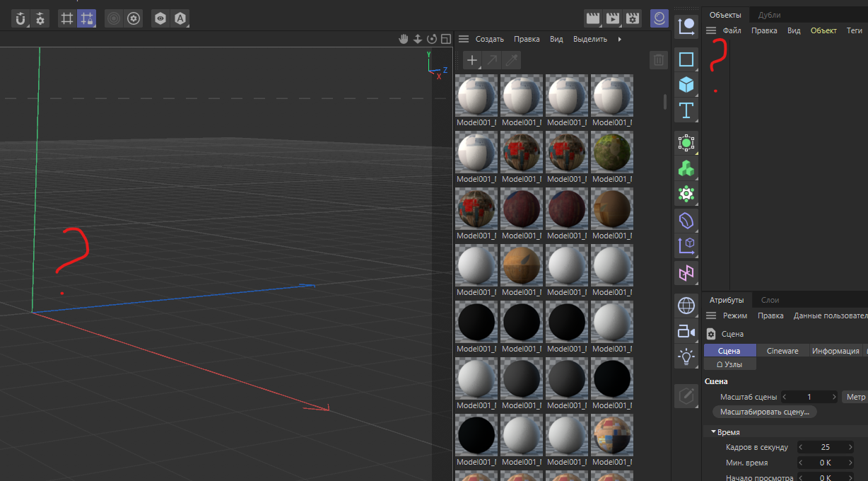Click the apply material arrow icon
The image size is (868, 481).
click(491, 61)
